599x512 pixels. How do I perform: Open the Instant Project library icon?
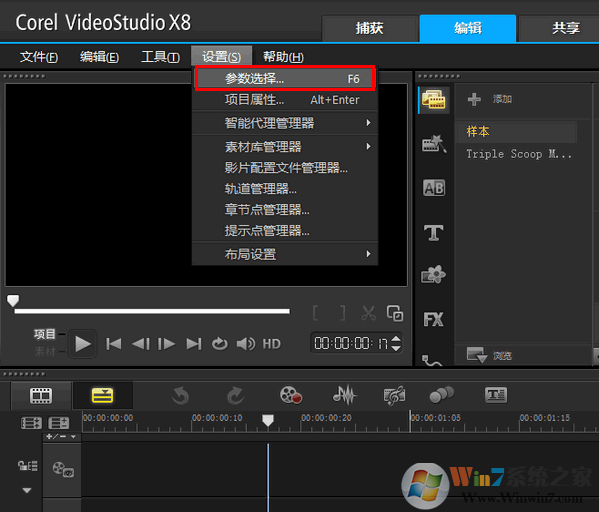434,144
